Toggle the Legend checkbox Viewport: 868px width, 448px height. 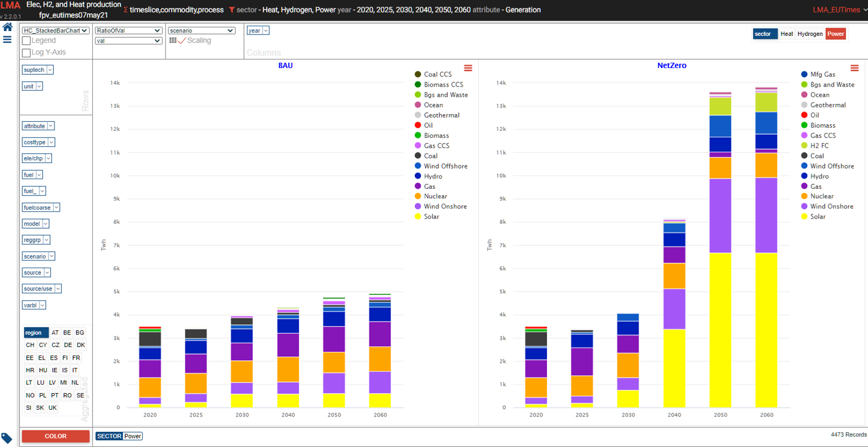click(26, 41)
